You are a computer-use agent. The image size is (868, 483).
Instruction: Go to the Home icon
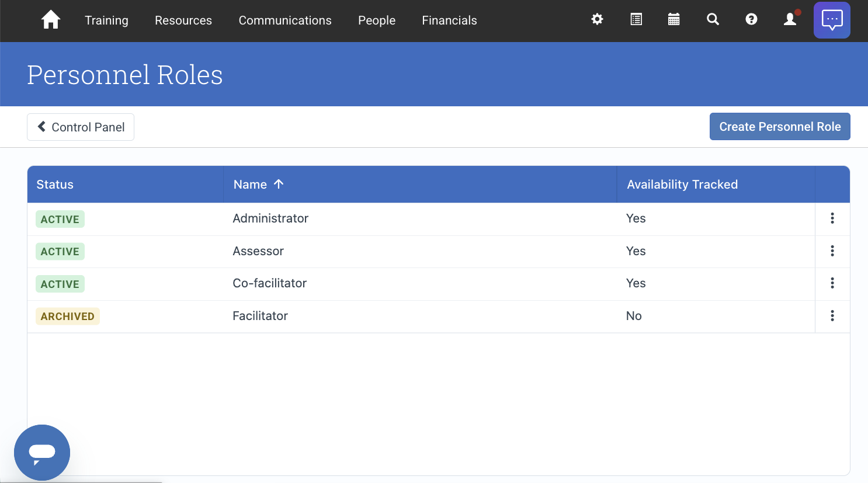(51, 20)
